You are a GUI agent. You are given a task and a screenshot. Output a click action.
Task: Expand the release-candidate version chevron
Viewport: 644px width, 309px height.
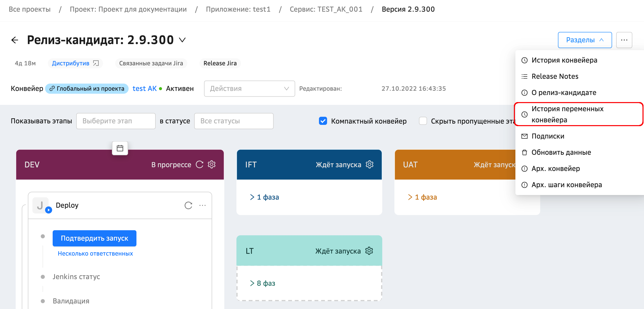click(182, 40)
